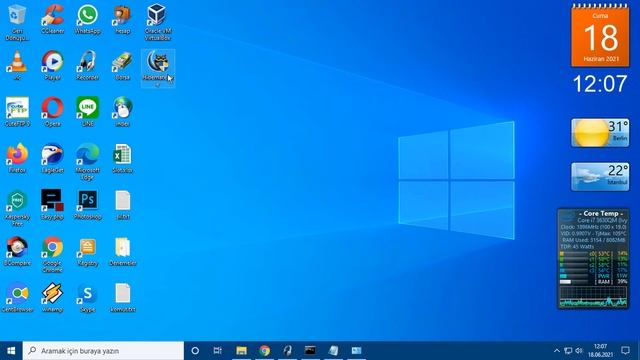Open File Explorer from the taskbar

coord(241,351)
